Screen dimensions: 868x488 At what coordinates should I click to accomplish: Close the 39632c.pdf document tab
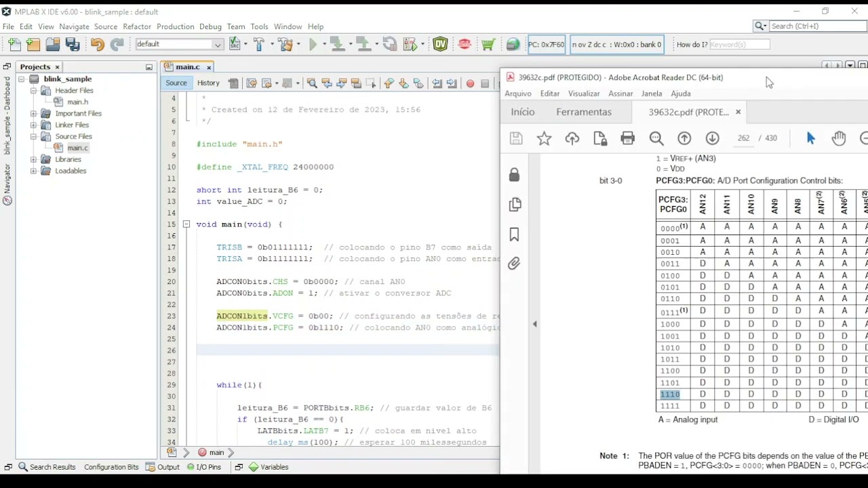coord(738,112)
